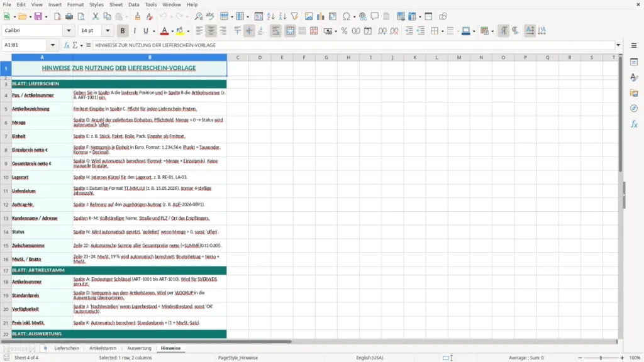Switch to Auswertung sheet tab
Viewport: 644px width, 362px height.
pos(139,348)
